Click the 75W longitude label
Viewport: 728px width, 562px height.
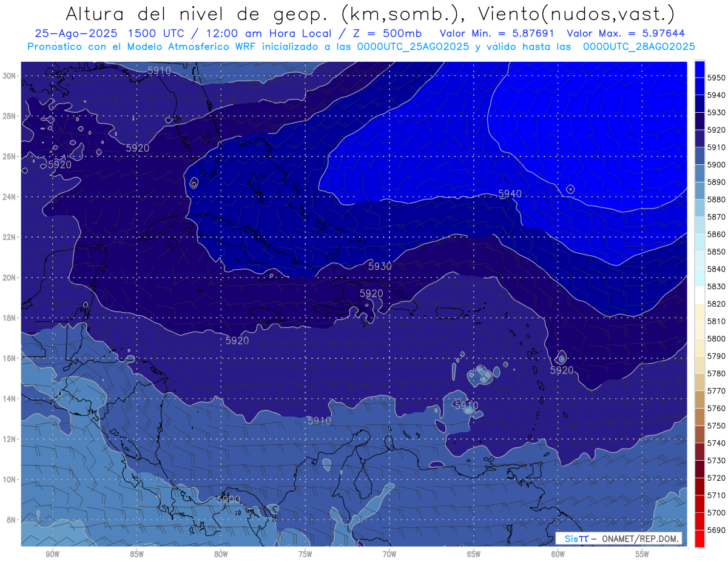pyautogui.click(x=305, y=554)
